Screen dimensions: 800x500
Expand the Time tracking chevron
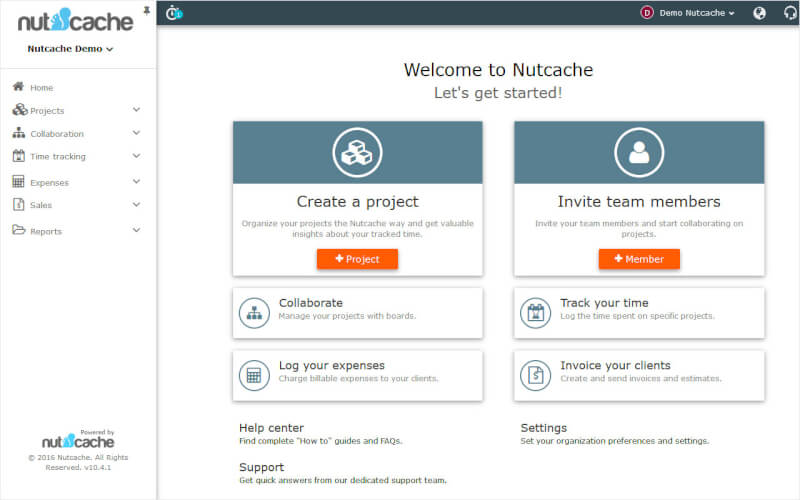(136, 156)
